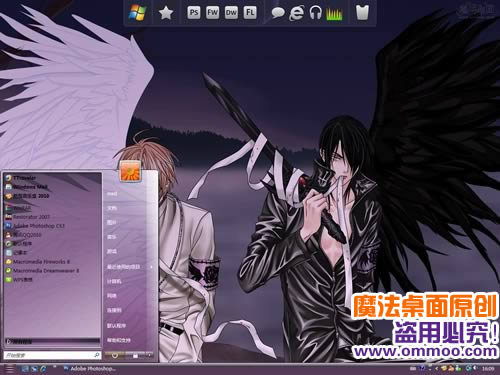This screenshot has width=500, height=375.
Task: Launch WinRAR from the Start menu
Action: (18, 208)
